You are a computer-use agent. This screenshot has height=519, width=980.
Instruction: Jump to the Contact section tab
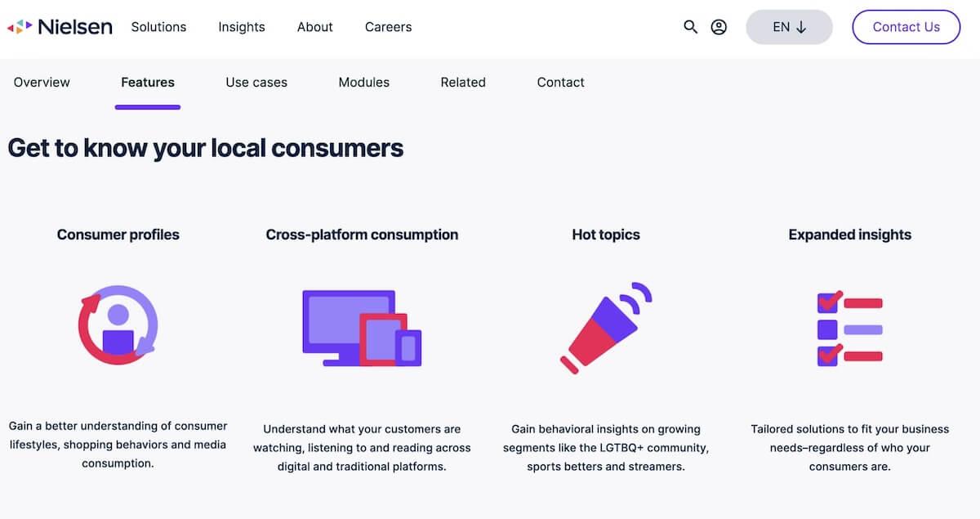point(561,83)
